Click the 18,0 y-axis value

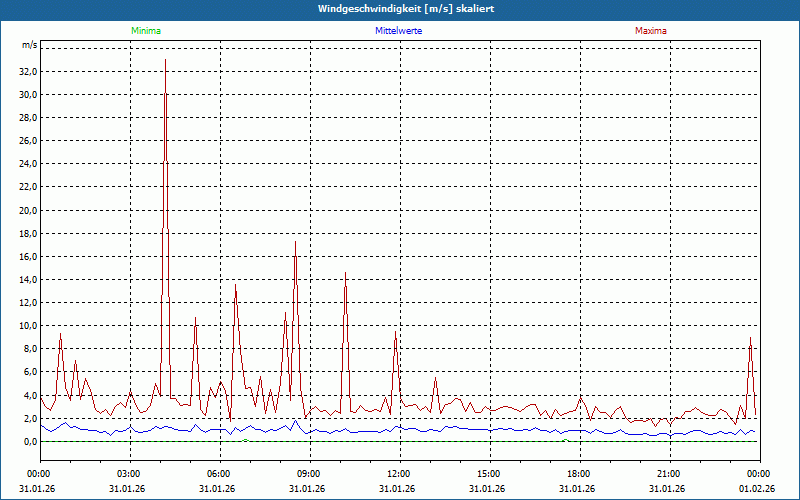29,234
